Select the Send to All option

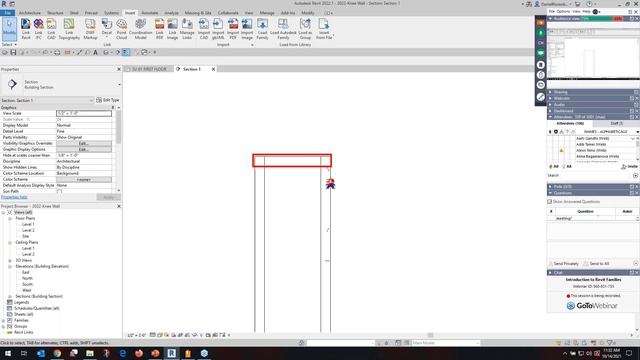(x=596, y=264)
